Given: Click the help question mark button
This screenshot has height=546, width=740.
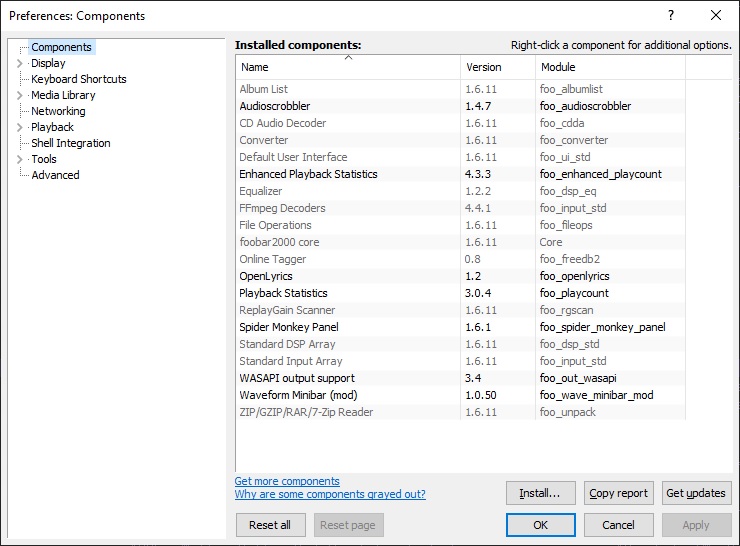Looking at the screenshot, I should (671, 15).
